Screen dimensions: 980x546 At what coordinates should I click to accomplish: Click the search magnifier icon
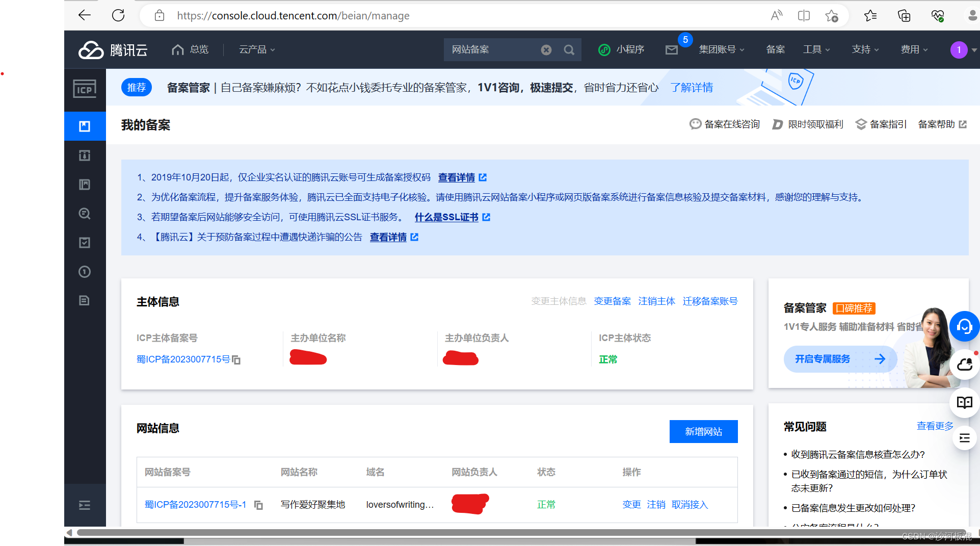click(569, 49)
